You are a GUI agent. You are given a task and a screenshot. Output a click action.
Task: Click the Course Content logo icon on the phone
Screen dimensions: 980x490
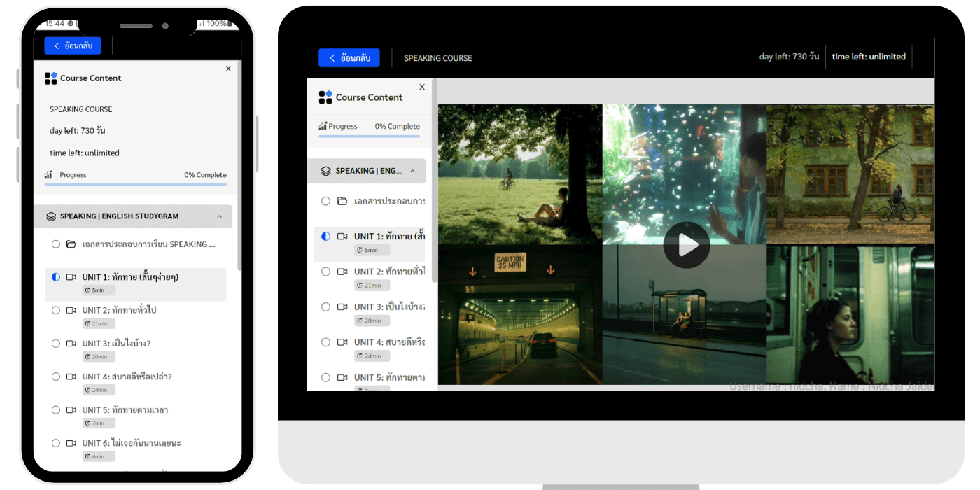pos(50,78)
